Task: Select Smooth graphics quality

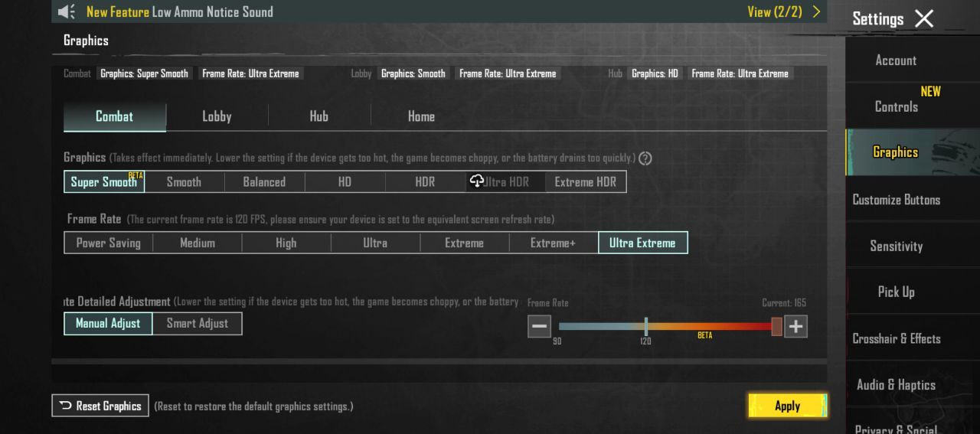Action: click(x=185, y=181)
